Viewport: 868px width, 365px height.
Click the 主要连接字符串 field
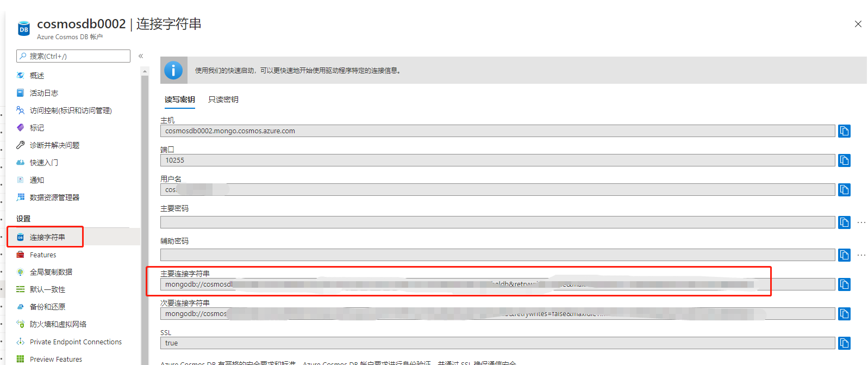[497, 284]
